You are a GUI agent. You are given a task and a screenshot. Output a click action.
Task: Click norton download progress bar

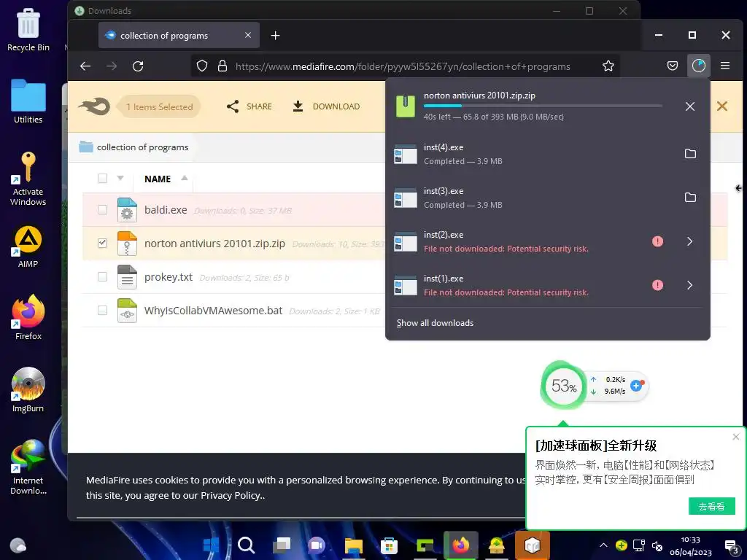[x=543, y=106]
